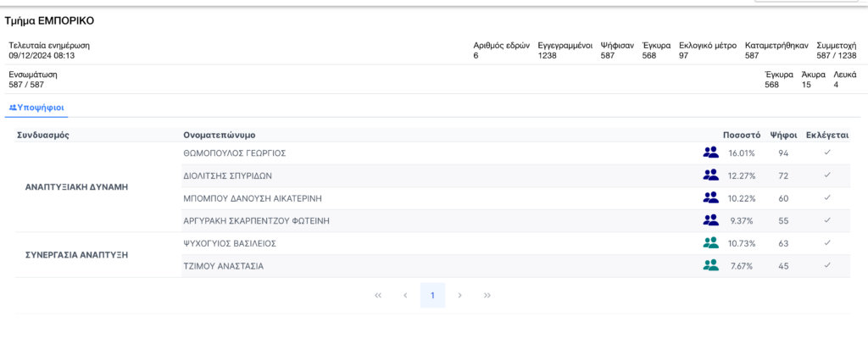Screen dimensions: 868x344
Task: Click the group icon for ΑΡΓΥΡΑΚΗ ΣΚΑΡΠΕΝΤΖΟΥ ΦΩΤΕΙΝΗ
Action: [710, 220]
